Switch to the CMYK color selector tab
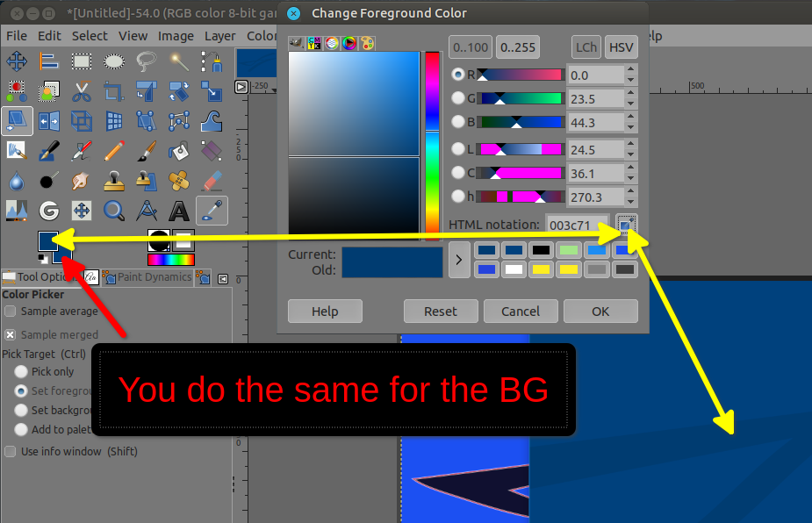This screenshot has width=812, height=523. click(314, 43)
